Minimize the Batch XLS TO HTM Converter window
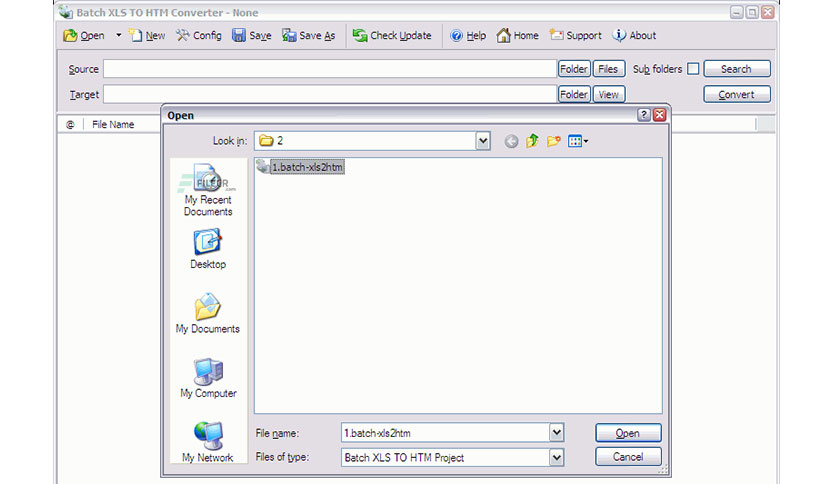The height and width of the screenshot is (484, 836). [736, 12]
